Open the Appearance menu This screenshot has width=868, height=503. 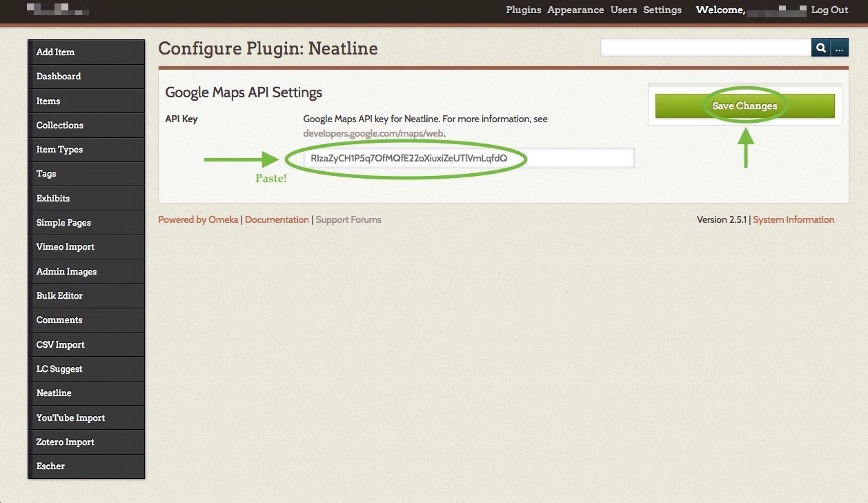pos(575,10)
